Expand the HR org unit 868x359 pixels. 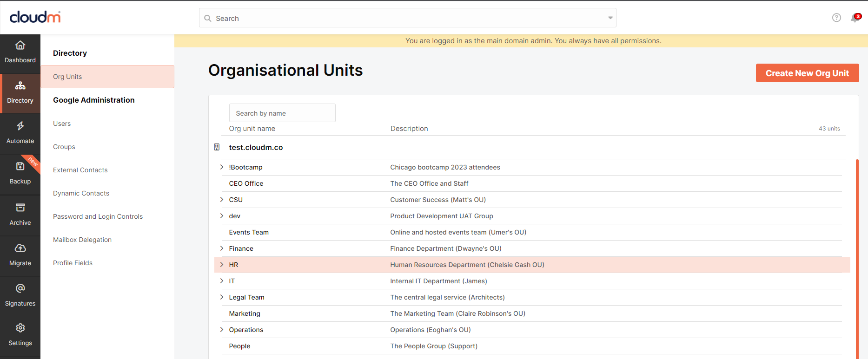221,265
